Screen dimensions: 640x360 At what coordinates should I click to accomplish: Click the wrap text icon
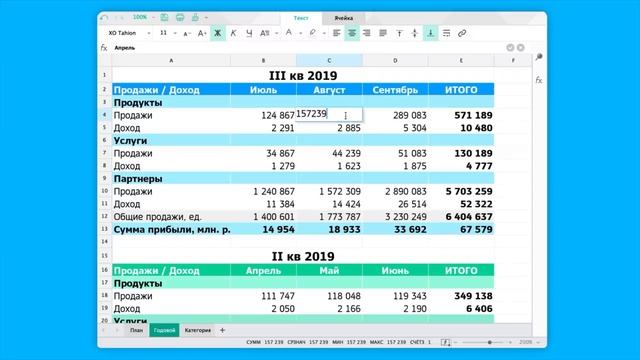tap(447, 33)
